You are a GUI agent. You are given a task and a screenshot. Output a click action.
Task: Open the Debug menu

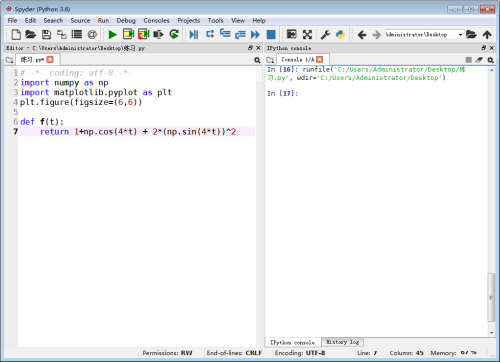(126, 21)
